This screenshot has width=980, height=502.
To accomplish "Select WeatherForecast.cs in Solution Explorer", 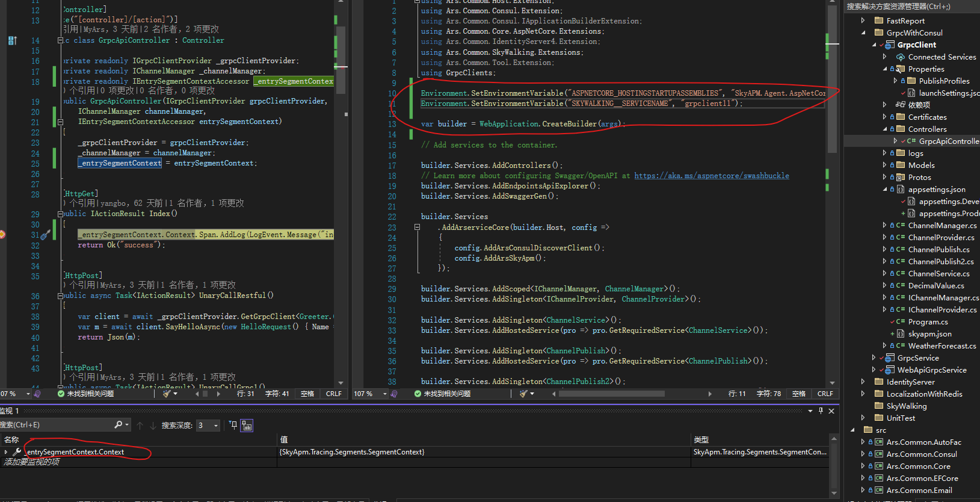I will [x=942, y=346].
